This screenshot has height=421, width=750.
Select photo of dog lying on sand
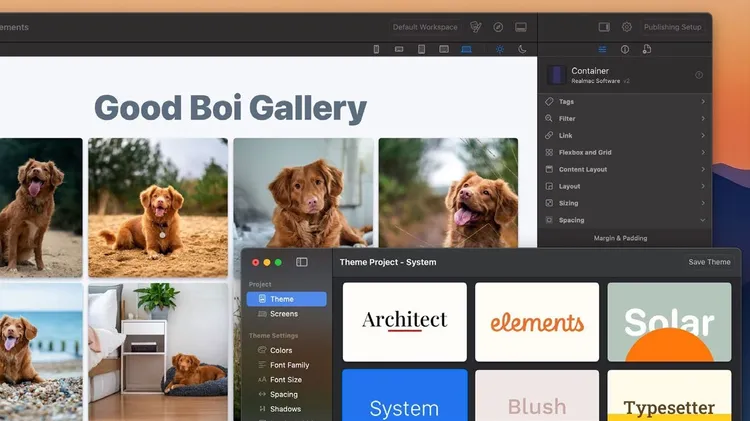click(x=158, y=208)
